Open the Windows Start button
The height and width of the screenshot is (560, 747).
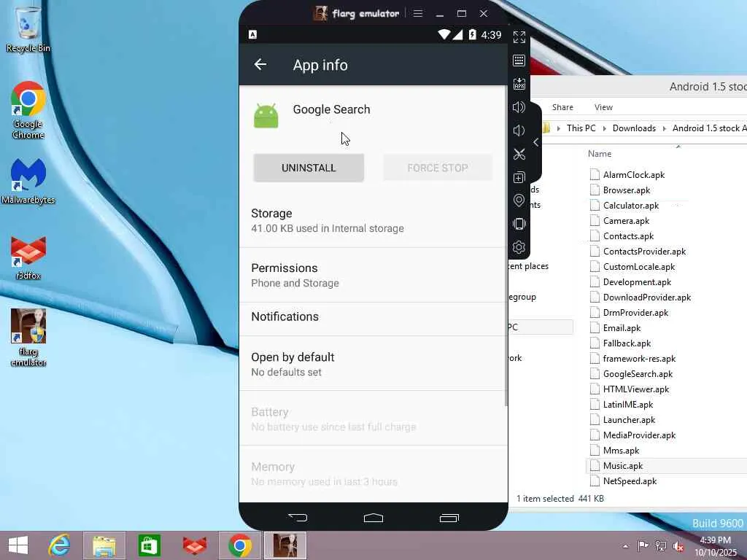[18, 545]
